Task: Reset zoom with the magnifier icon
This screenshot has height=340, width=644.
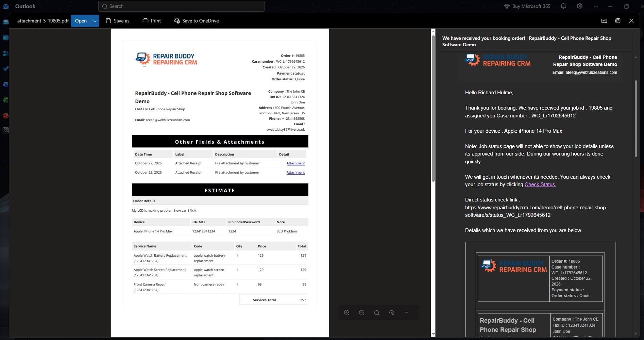Action: pos(377,313)
